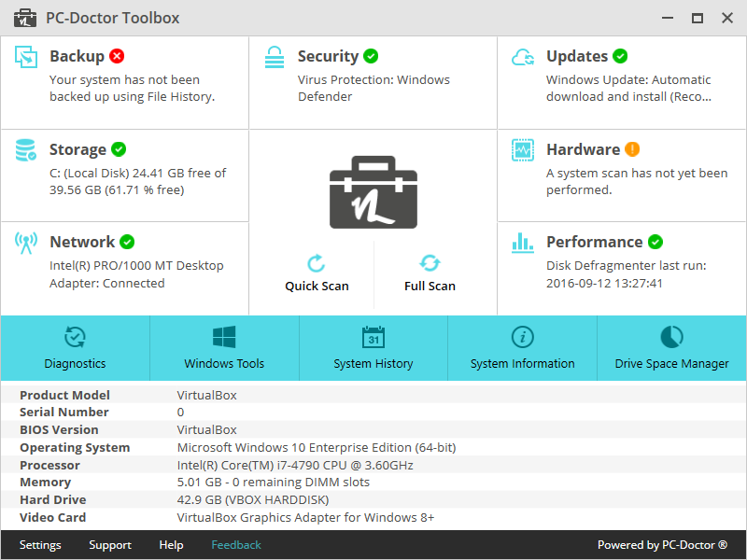This screenshot has height=560, width=747.
Task: Go to the System History tab
Action: [x=373, y=348]
